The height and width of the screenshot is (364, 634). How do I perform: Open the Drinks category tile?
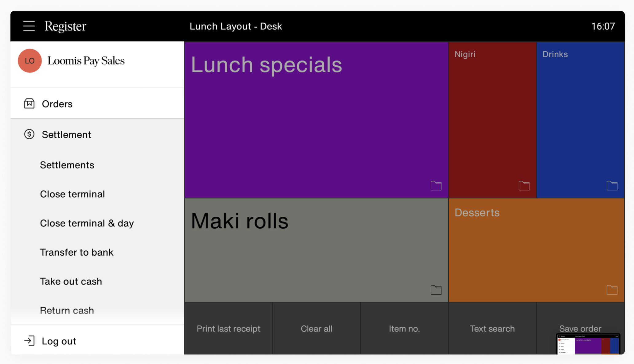click(x=581, y=120)
